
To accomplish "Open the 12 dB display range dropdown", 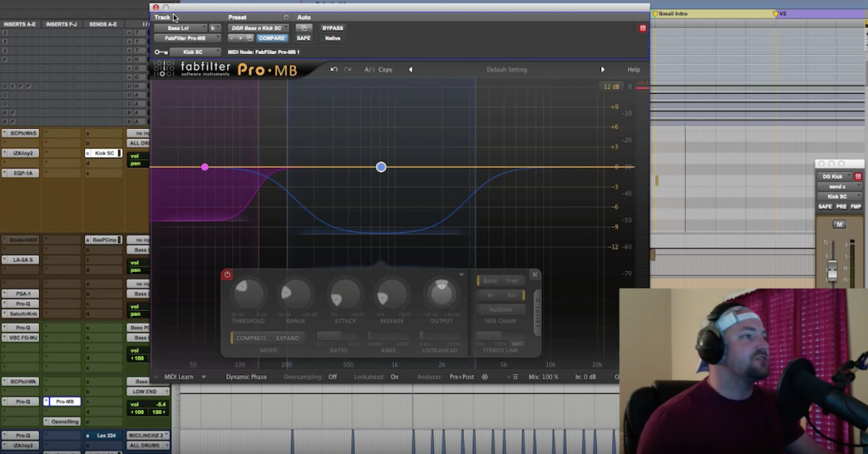I will tap(612, 86).
